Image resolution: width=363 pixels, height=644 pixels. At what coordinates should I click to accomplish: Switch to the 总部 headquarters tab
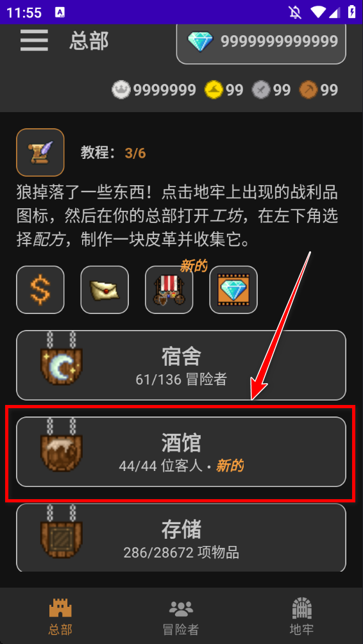(x=60, y=616)
